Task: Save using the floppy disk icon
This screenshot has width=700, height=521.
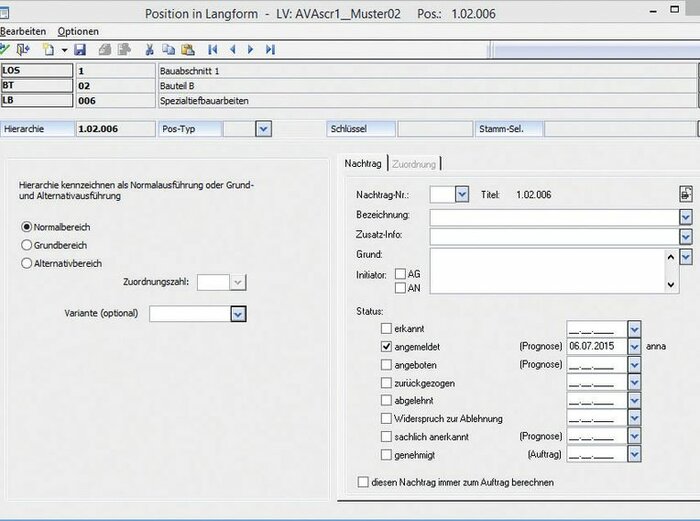Action: [80, 50]
